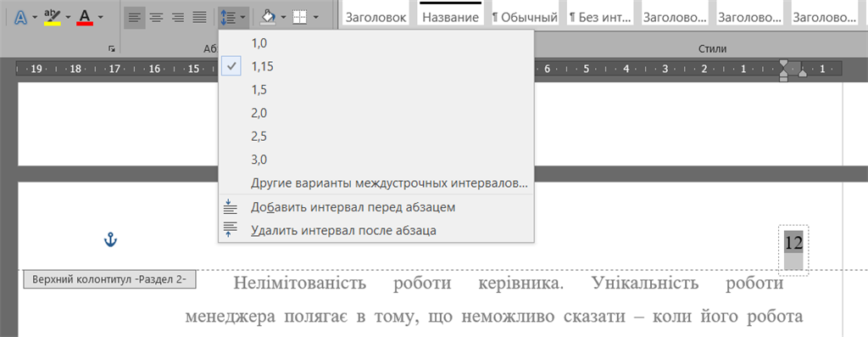
Task: Click the word менеджера in document
Action: click(x=231, y=316)
